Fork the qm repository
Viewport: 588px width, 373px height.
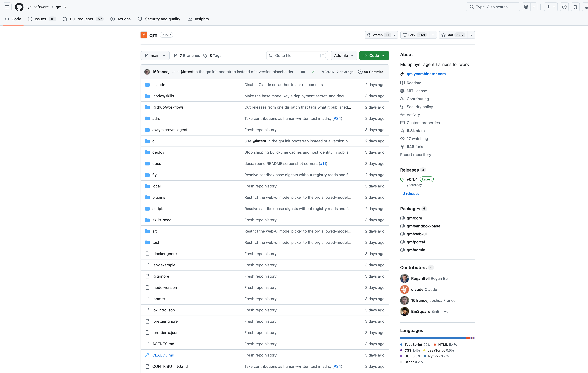(x=415, y=35)
